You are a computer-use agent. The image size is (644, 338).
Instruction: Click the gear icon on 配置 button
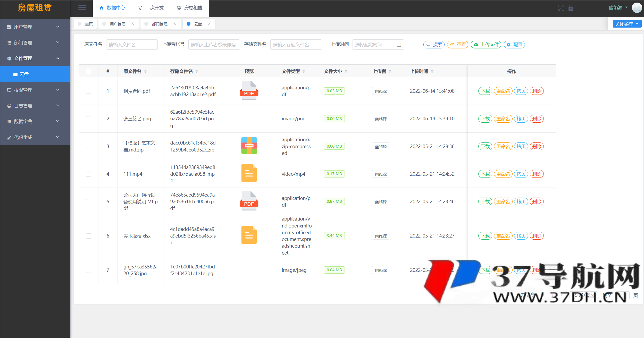[508, 45]
